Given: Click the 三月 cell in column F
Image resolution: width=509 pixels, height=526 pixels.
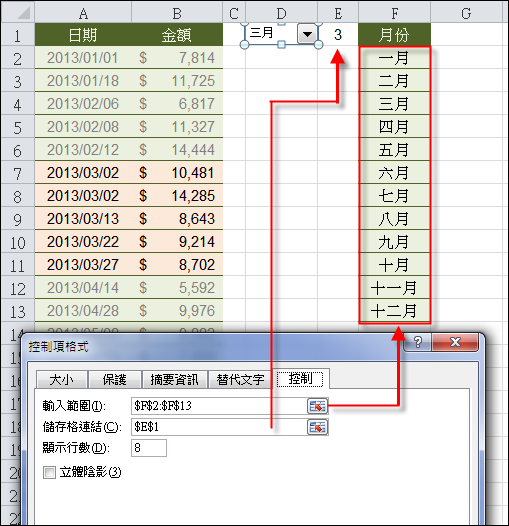Looking at the screenshot, I should click(x=394, y=104).
